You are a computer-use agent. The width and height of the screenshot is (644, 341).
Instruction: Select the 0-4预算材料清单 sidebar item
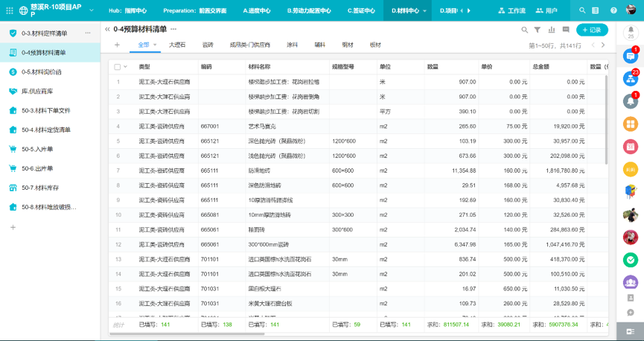(50, 53)
